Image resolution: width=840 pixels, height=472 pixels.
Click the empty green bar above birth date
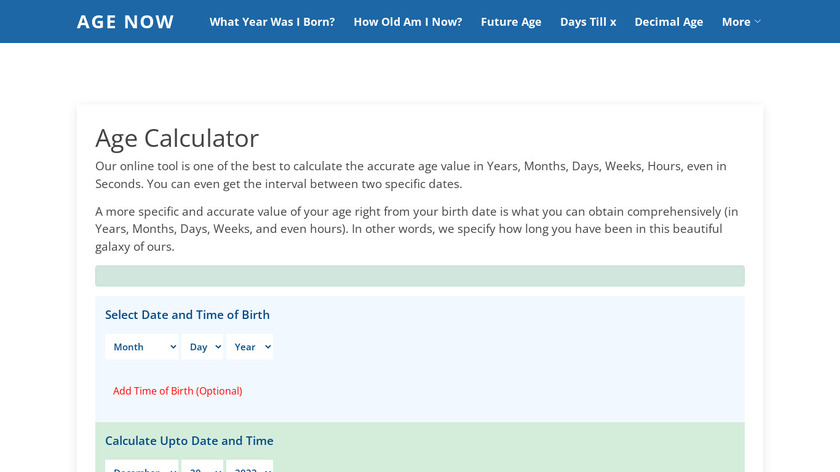pos(419,276)
